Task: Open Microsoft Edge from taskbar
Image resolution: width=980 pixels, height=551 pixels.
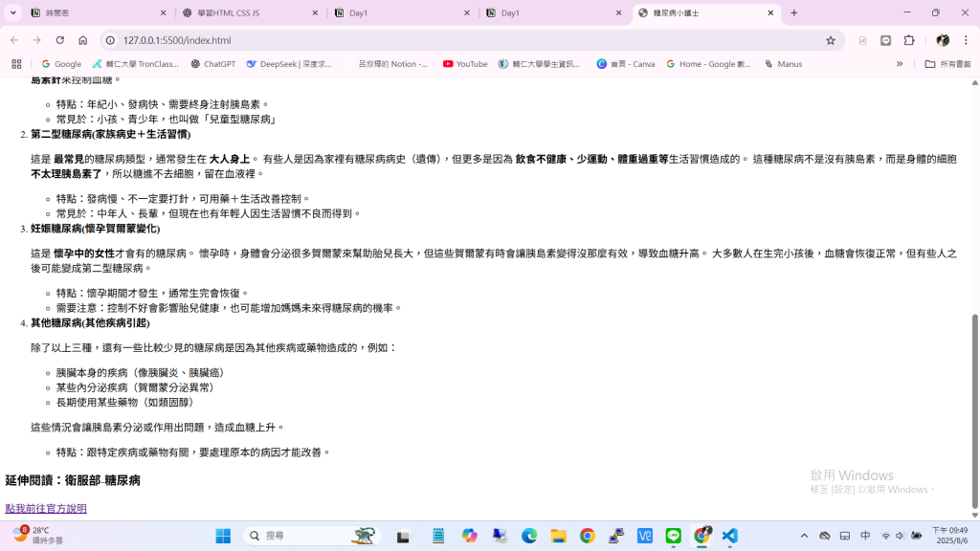Action: point(529,536)
